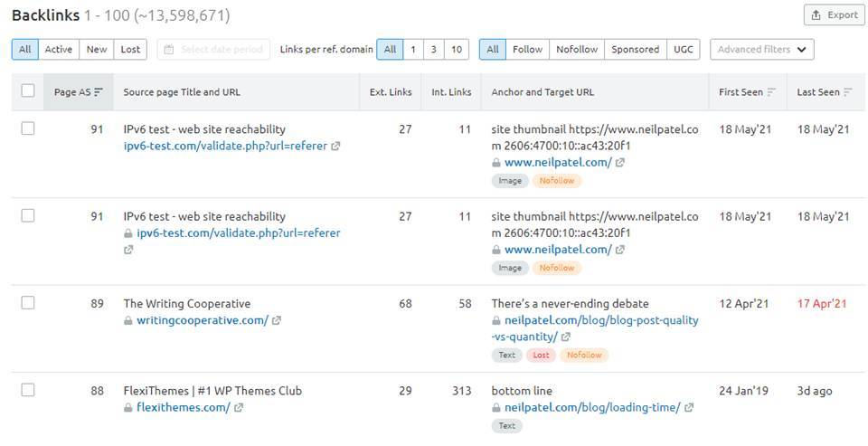Set links per ref. domain to 3

coord(433,50)
